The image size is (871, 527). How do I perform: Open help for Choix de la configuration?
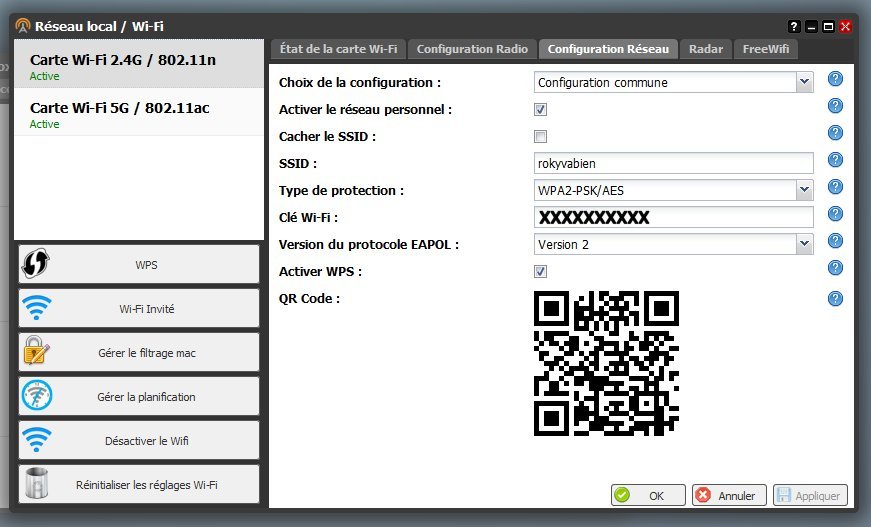(835, 79)
